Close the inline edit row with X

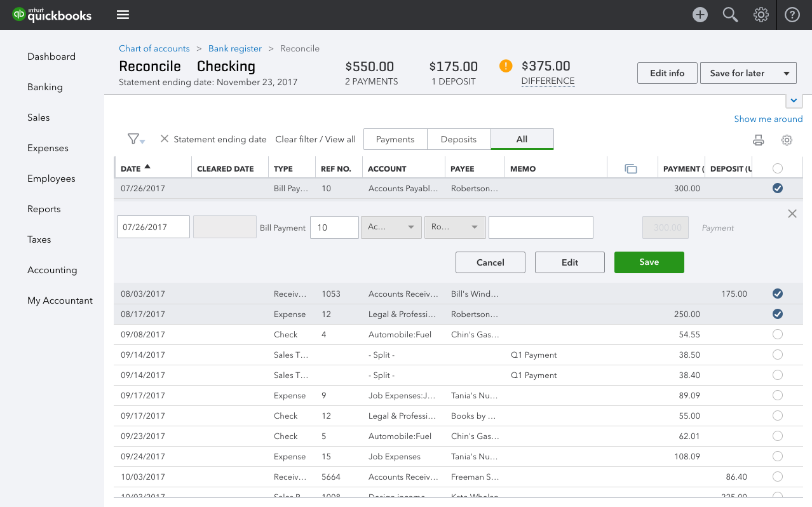tap(792, 213)
